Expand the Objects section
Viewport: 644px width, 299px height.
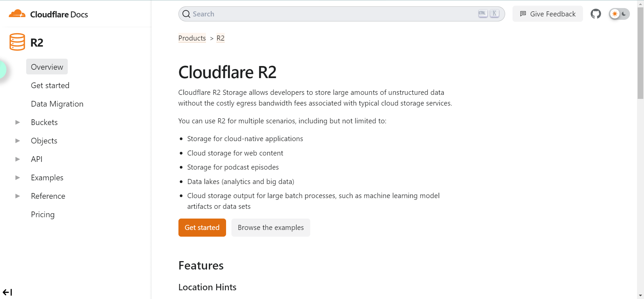pos(18,141)
